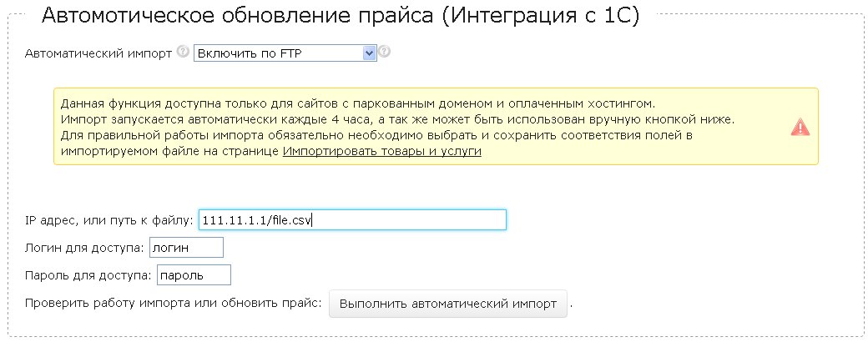Click "(Интеграция с 1С)" in the heading
The image size is (868, 342).
pos(541,16)
